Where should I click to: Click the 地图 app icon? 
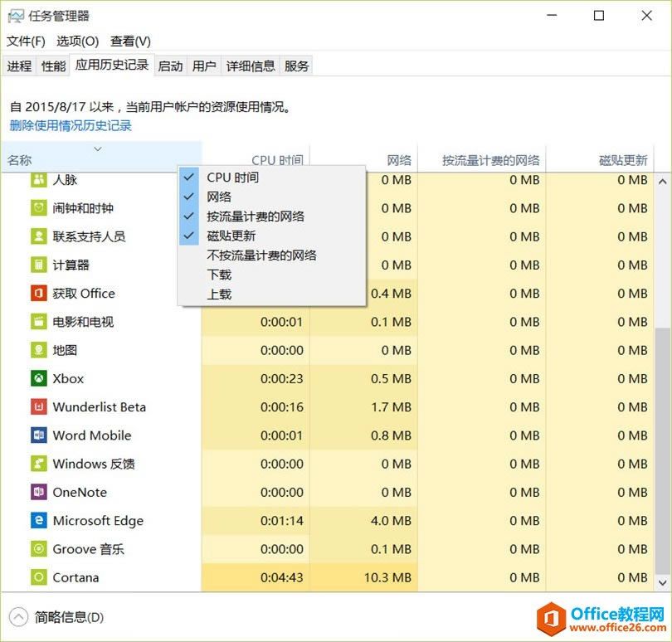tap(38, 350)
